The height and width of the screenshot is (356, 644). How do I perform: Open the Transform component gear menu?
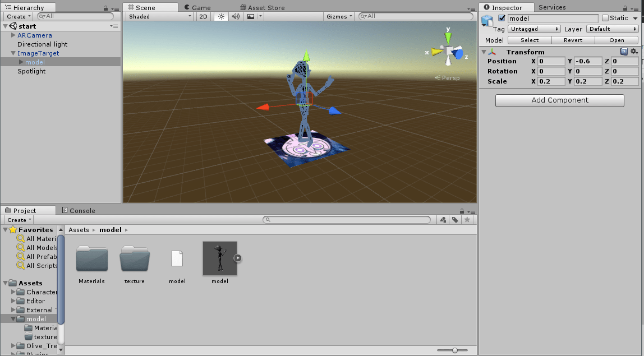(634, 52)
